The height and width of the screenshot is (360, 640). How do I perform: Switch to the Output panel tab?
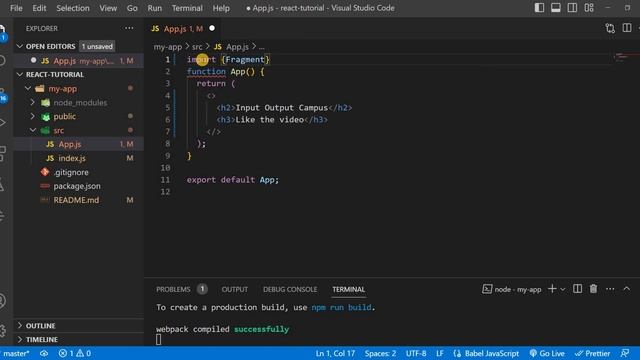[235, 289]
